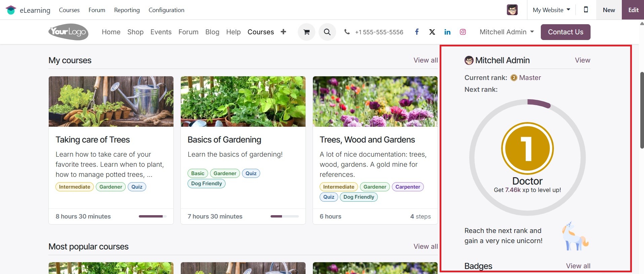Open the Instagram social icon
This screenshot has width=644, height=274.
pos(463,32)
